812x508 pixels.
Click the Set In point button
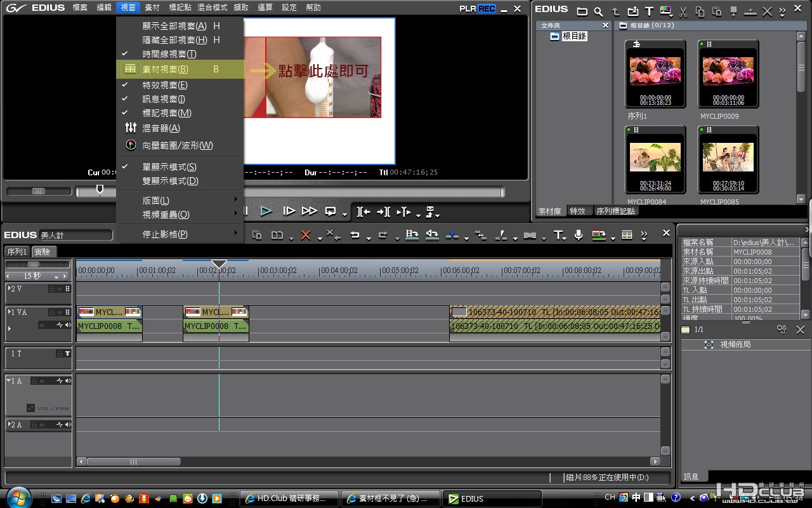[363, 211]
